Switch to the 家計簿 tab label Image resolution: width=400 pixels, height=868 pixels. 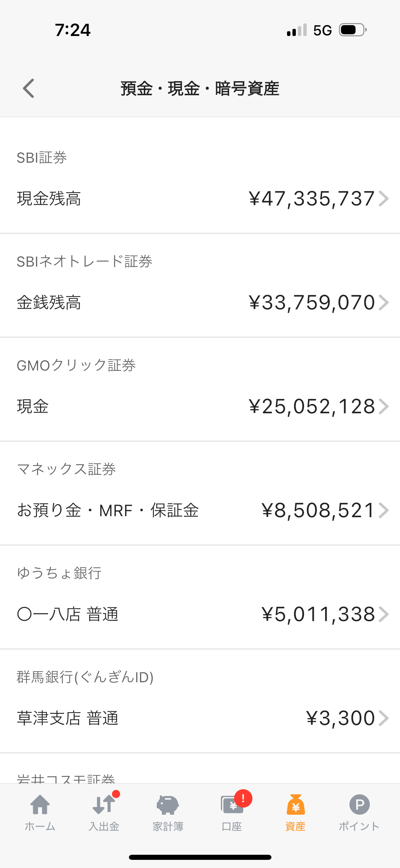click(168, 826)
